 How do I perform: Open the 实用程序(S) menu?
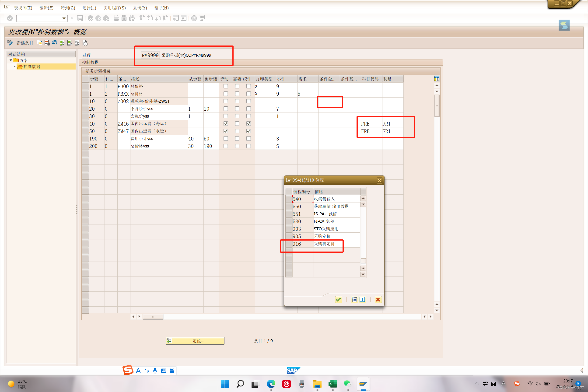(x=115, y=8)
